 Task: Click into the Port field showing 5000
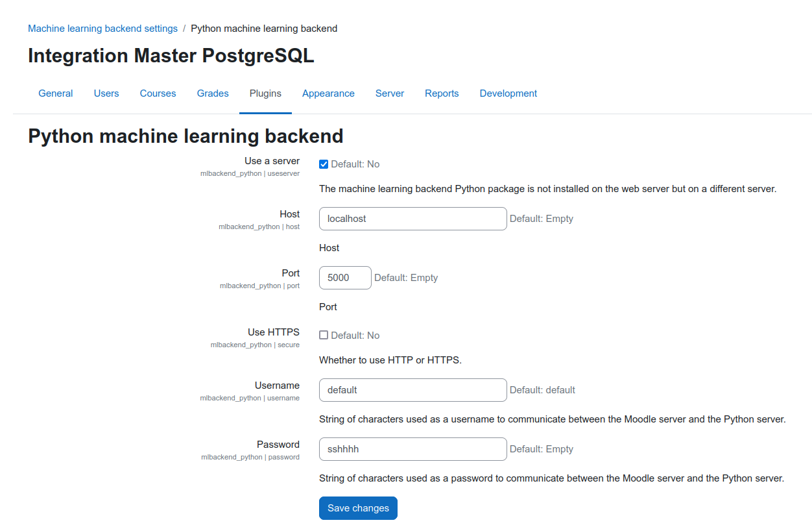click(x=345, y=278)
